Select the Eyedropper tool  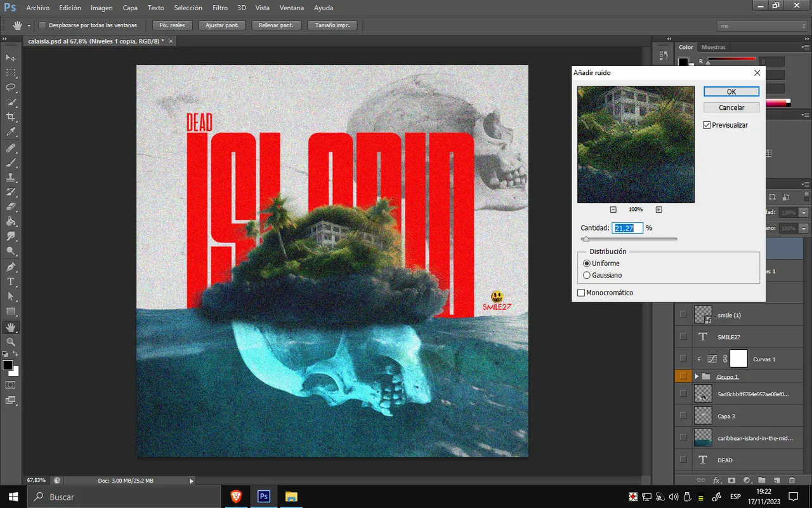point(11,132)
